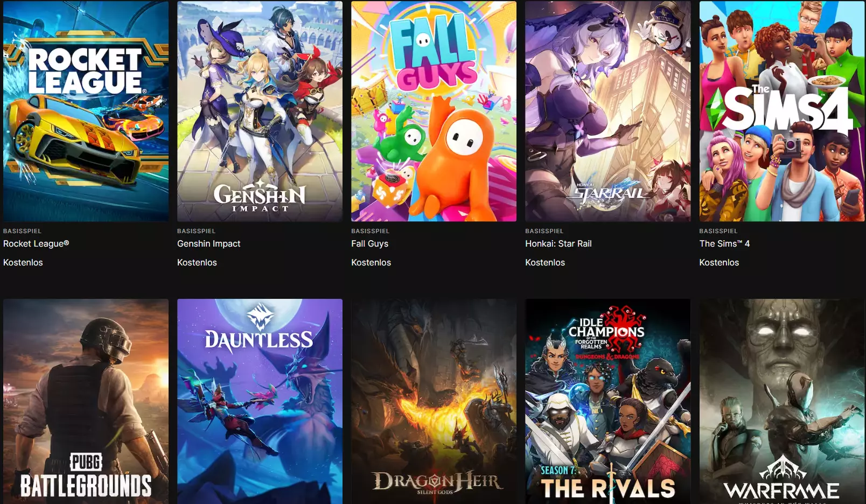The width and height of the screenshot is (866, 504).
Task: Select the Dragonheir Silent Gods cover
Action: click(434, 401)
